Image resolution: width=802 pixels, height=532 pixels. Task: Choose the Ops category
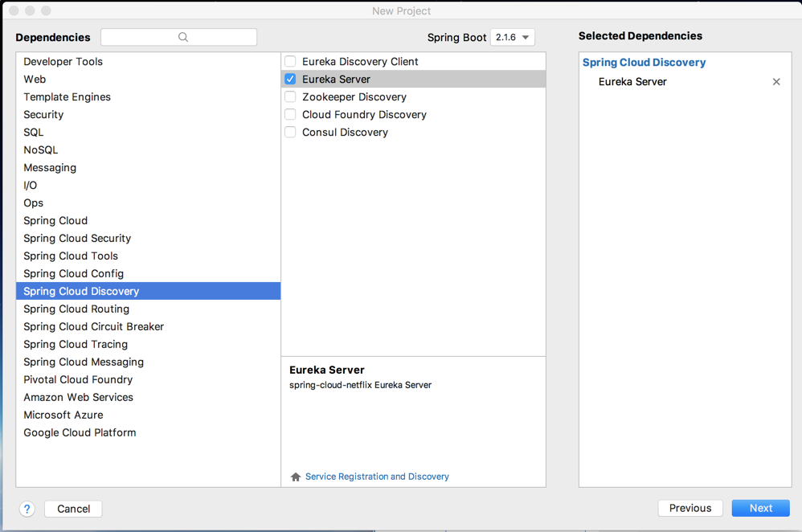[149, 203]
